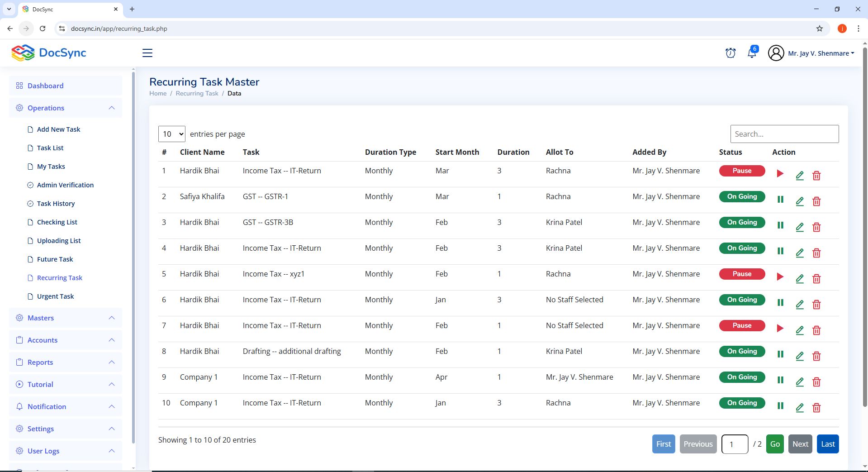Pause the Safiya Khalifa recurring task

click(x=780, y=200)
